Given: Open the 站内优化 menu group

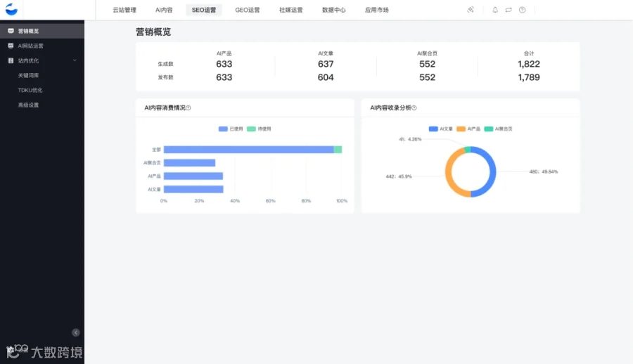Looking at the screenshot, I should (x=42, y=60).
